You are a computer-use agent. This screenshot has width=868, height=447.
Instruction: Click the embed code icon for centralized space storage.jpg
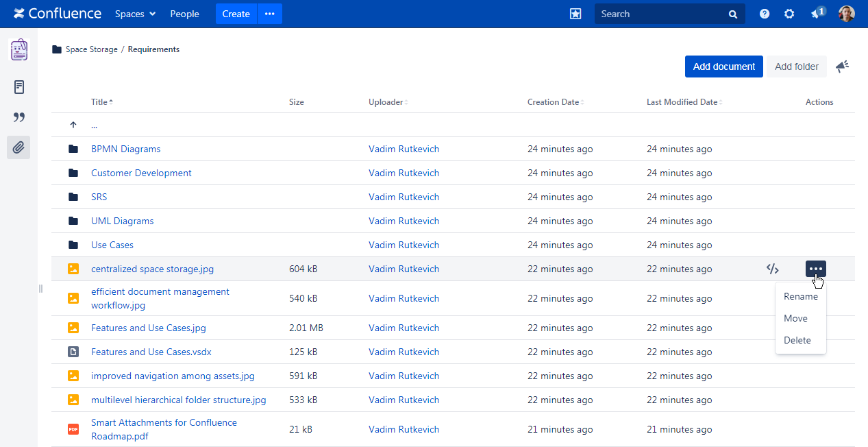772,269
